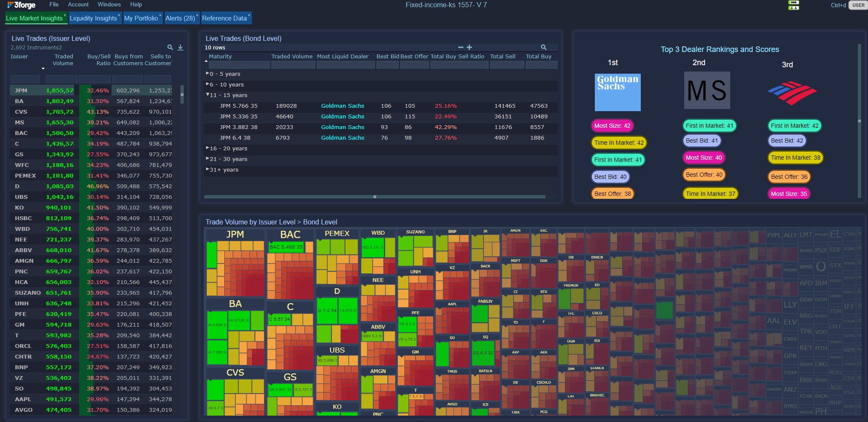Select the SQ 6.5 32 treemap cell
Screen dimensions: 868x422
point(483,353)
